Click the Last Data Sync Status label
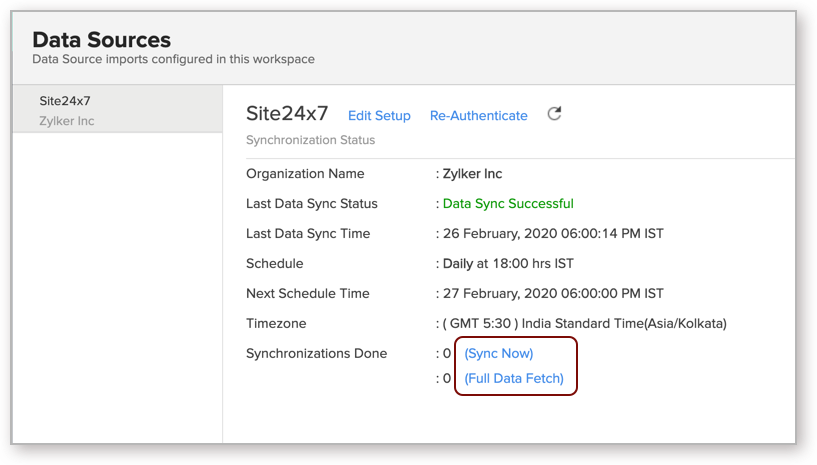This screenshot has height=465, width=817. pos(312,204)
